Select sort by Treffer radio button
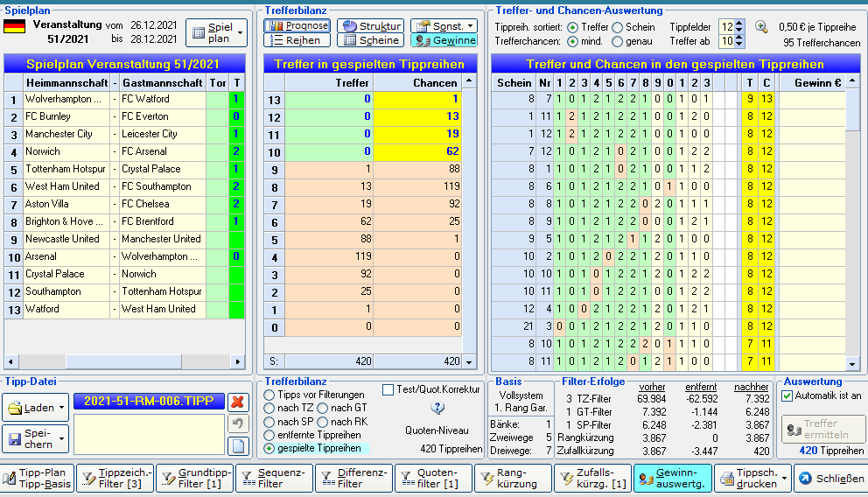 (573, 27)
